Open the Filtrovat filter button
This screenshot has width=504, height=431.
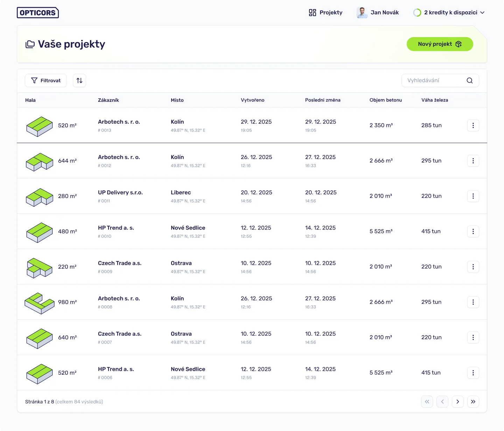46,80
